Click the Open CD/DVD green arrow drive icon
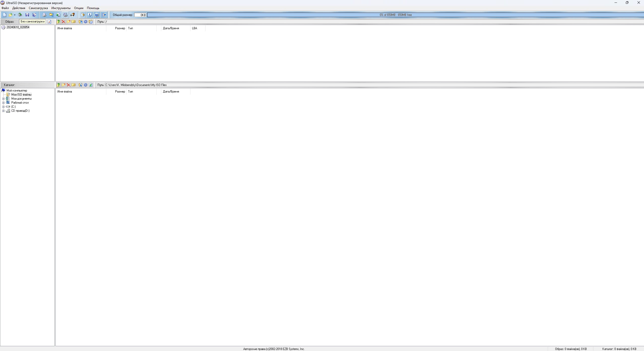Screen dimensions: 644x351 20,15
